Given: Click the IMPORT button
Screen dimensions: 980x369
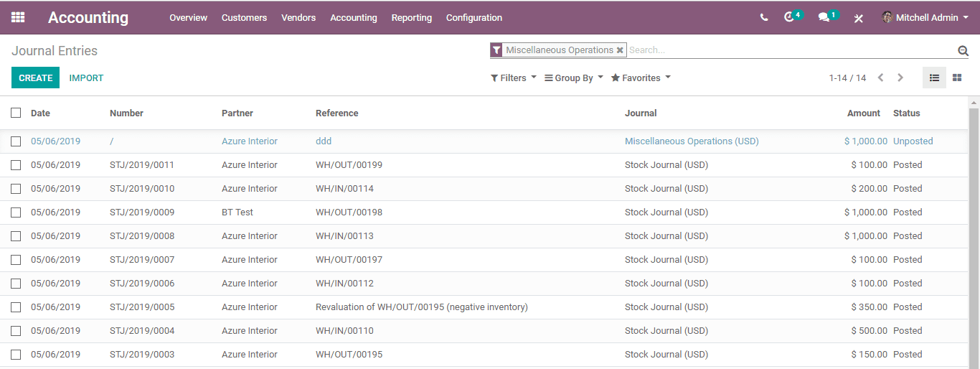Looking at the screenshot, I should click(x=86, y=78).
